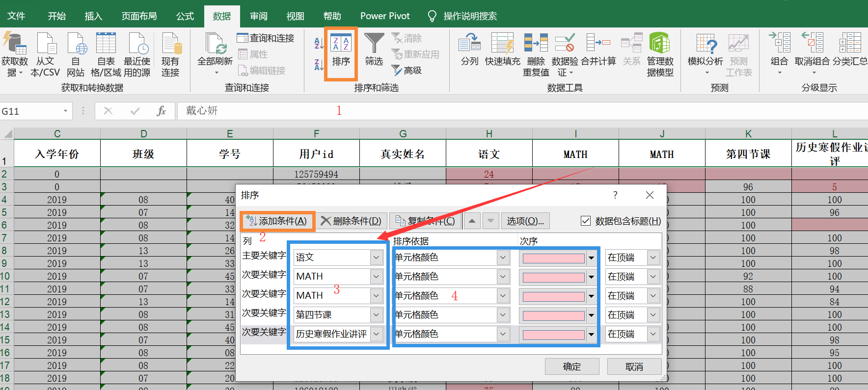868x390 pixels.
Task: Click the help ? button in sort dialog
Action: pyautogui.click(x=615, y=195)
